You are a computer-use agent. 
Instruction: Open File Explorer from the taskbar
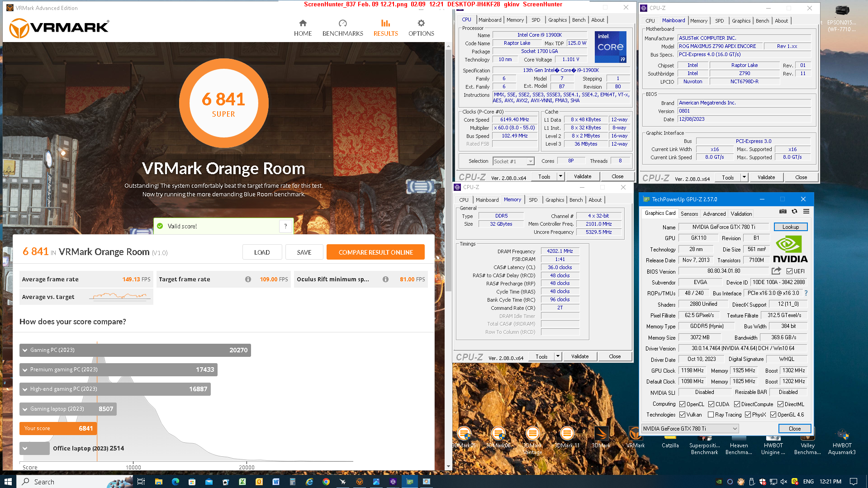[158, 482]
